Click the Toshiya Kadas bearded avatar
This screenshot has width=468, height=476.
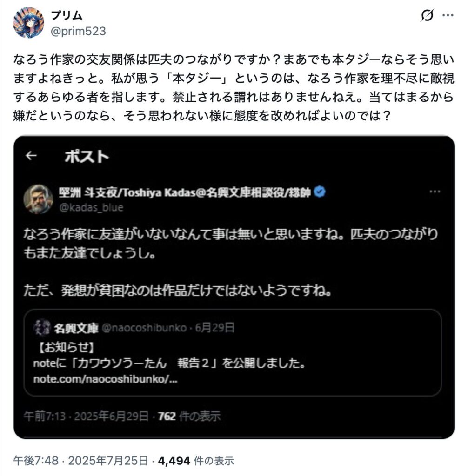(38, 199)
